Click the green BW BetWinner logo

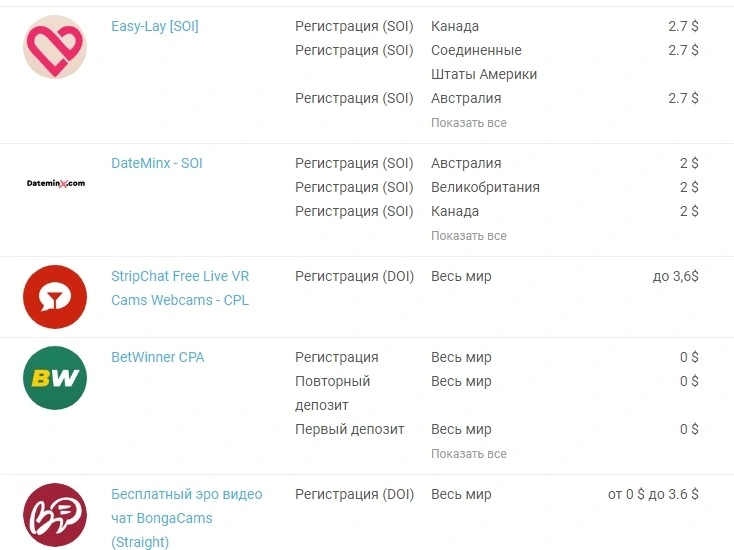click(55, 378)
